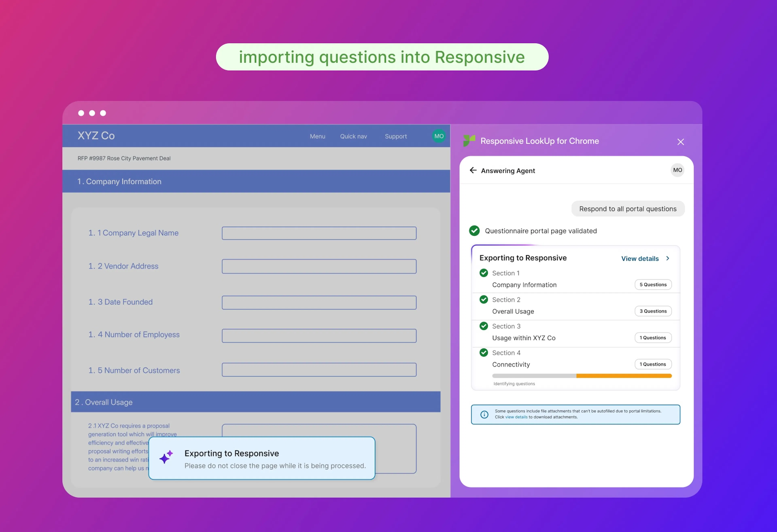
Task: Click the Please do not close the page message
Action: (x=275, y=465)
